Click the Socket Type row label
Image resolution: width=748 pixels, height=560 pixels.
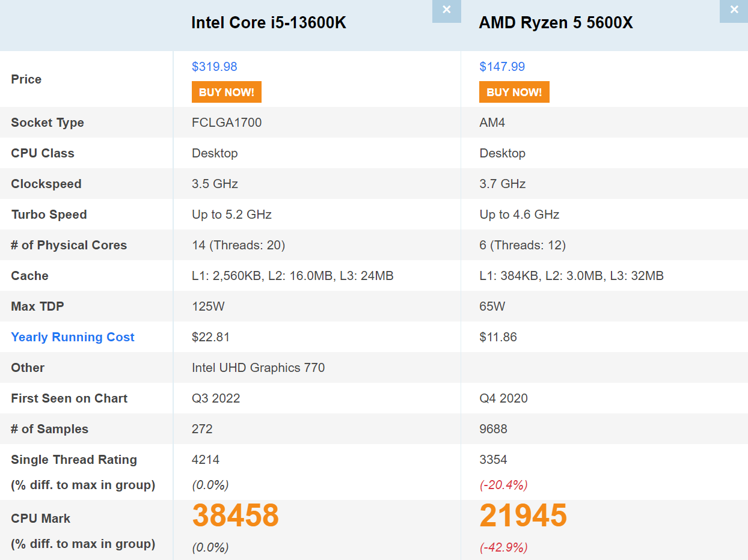click(48, 123)
